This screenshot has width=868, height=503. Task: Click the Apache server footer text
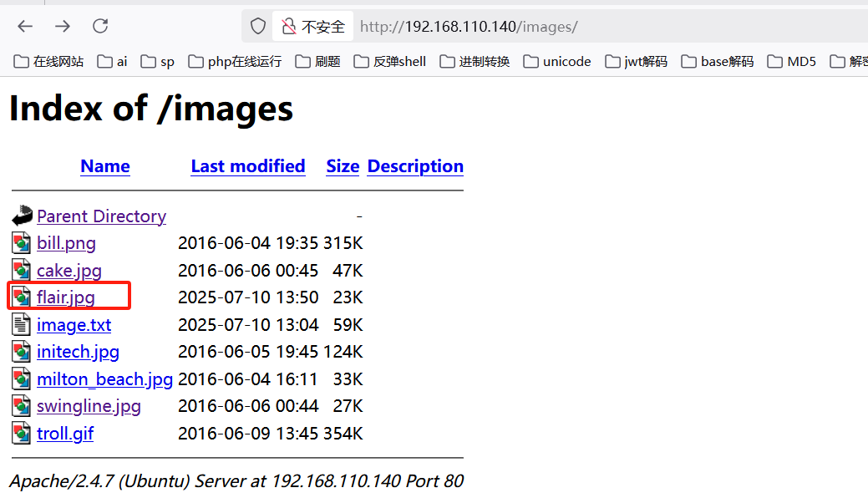coord(236,481)
